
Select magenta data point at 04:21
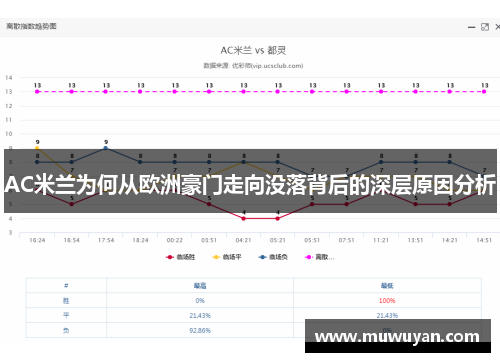tap(244, 91)
